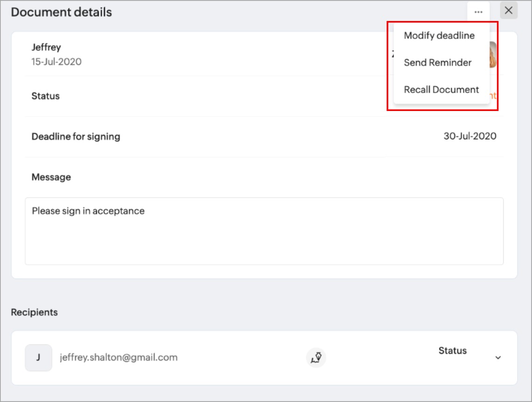532x402 pixels.
Task: Click the signer pen icon
Action: [316, 358]
